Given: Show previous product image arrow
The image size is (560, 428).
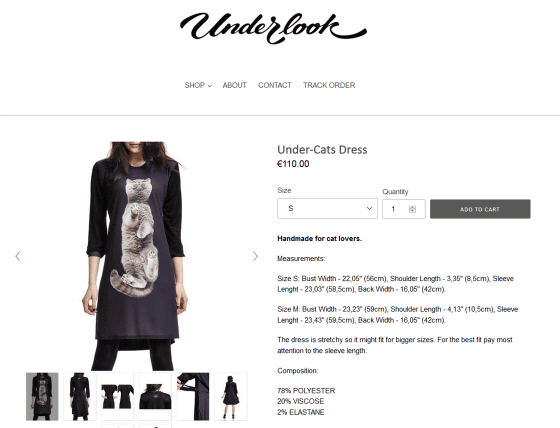Looking at the screenshot, I should pos(18,256).
